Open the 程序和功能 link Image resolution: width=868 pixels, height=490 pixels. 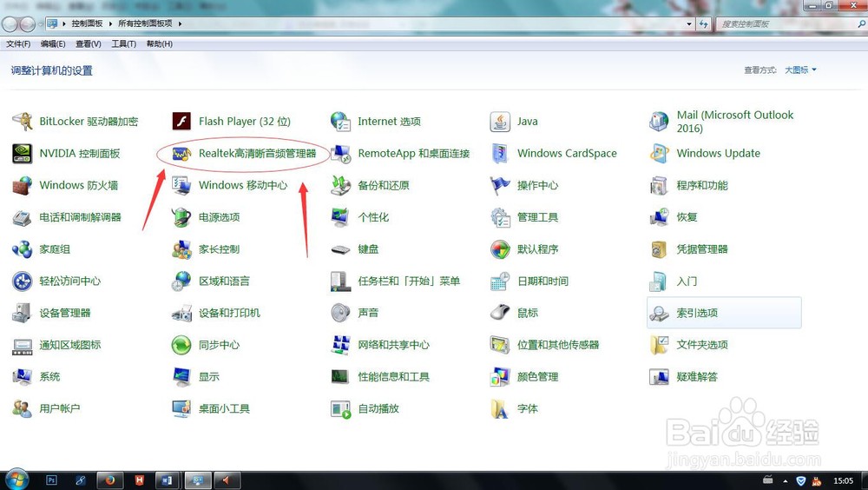coord(702,186)
